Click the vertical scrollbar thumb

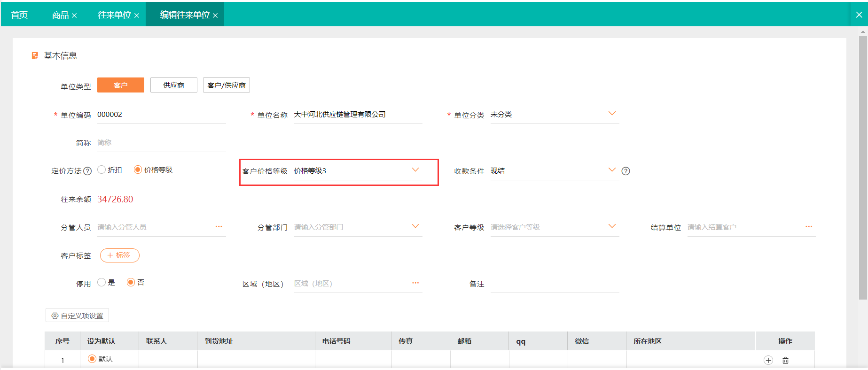(x=863, y=168)
